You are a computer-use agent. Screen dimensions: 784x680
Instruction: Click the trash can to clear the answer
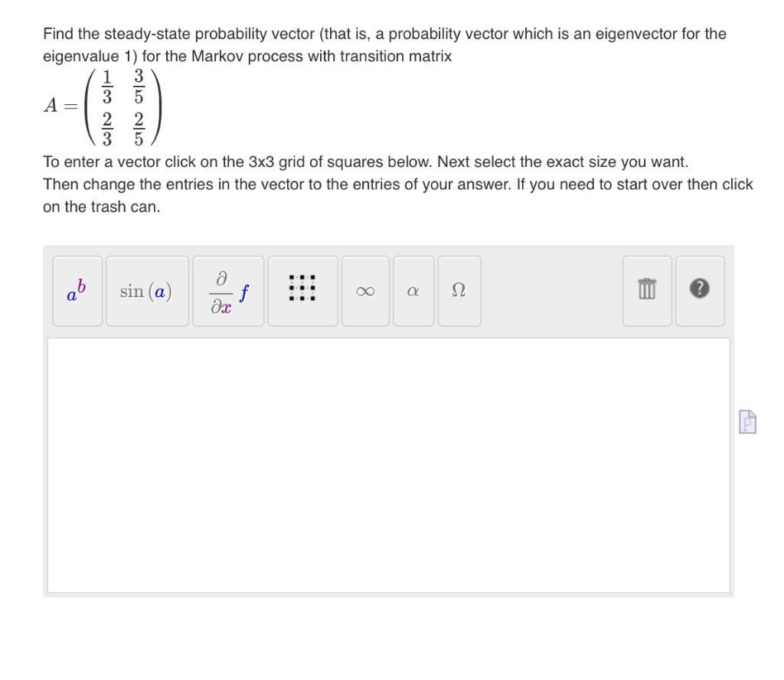click(646, 291)
